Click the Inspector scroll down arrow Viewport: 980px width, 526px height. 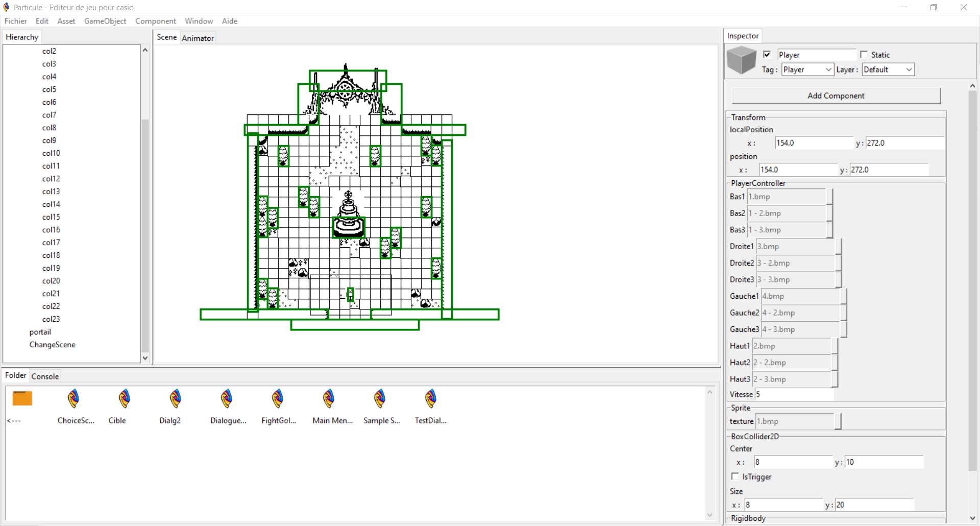pyautogui.click(x=972, y=518)
